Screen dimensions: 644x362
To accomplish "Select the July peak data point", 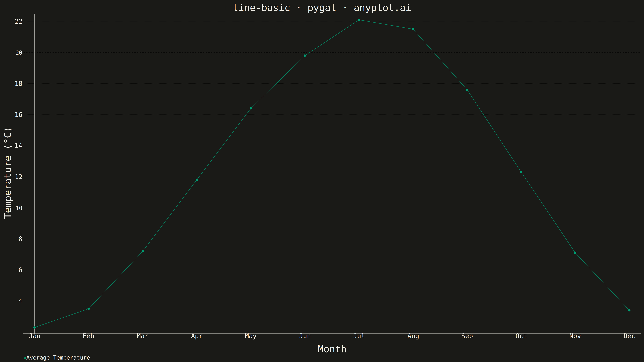I will pyautogui.click(x=359, y=20).
